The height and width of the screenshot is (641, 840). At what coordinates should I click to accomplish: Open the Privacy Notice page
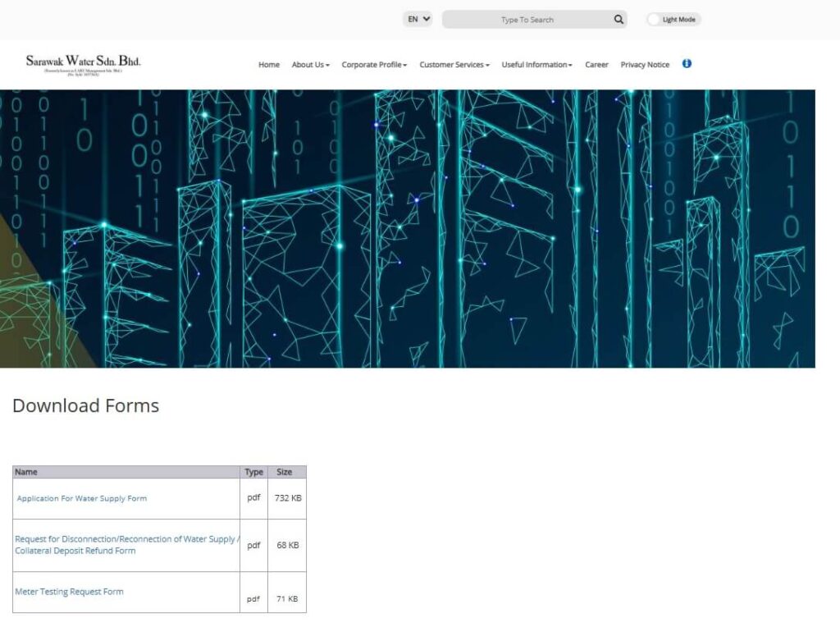click(645, 64)
